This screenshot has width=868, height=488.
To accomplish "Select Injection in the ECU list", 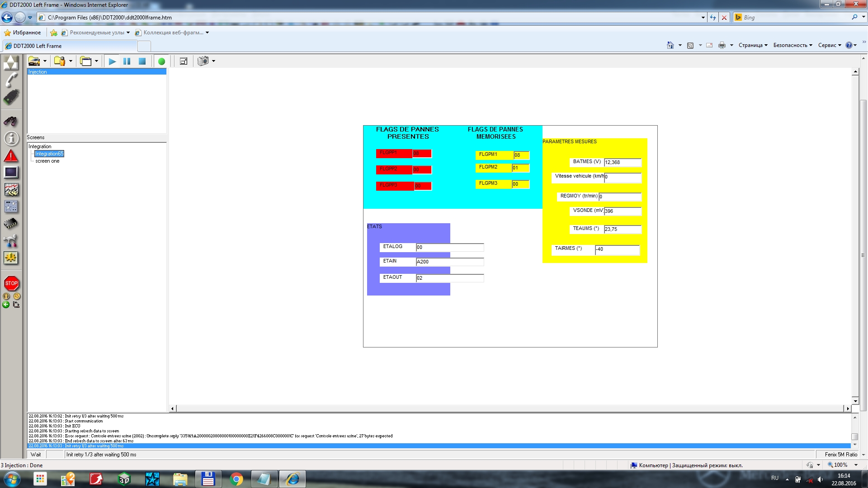I will pyautogui.click(x=97, y=72).
